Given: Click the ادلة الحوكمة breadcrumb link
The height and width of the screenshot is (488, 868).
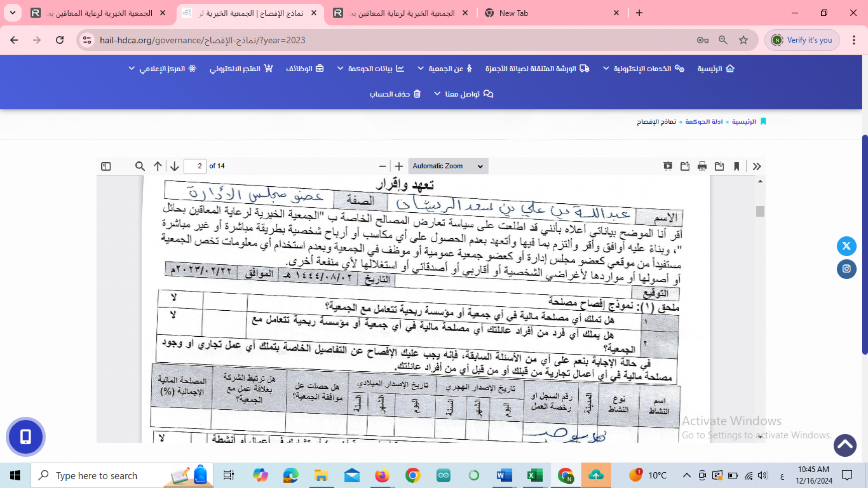Looking at the screenshot, I should pos(704,122).
